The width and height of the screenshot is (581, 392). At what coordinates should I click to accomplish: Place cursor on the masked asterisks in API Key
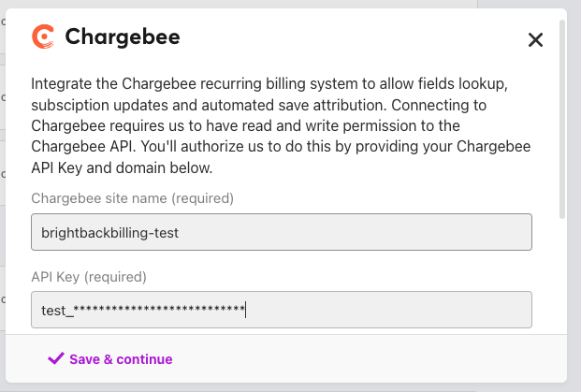[x=159, y=309]
